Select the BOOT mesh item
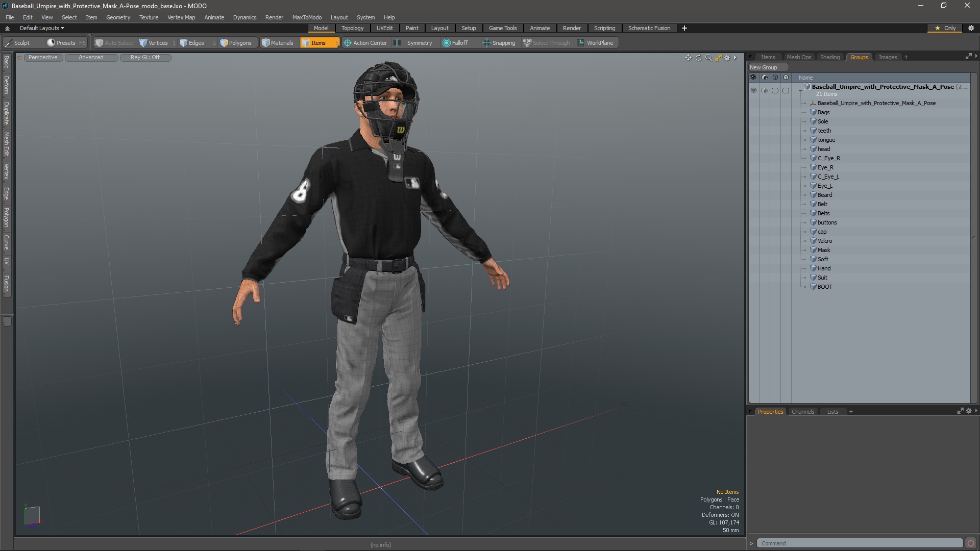Viewport: 980px width, 551px height. [x=825, y=287]
